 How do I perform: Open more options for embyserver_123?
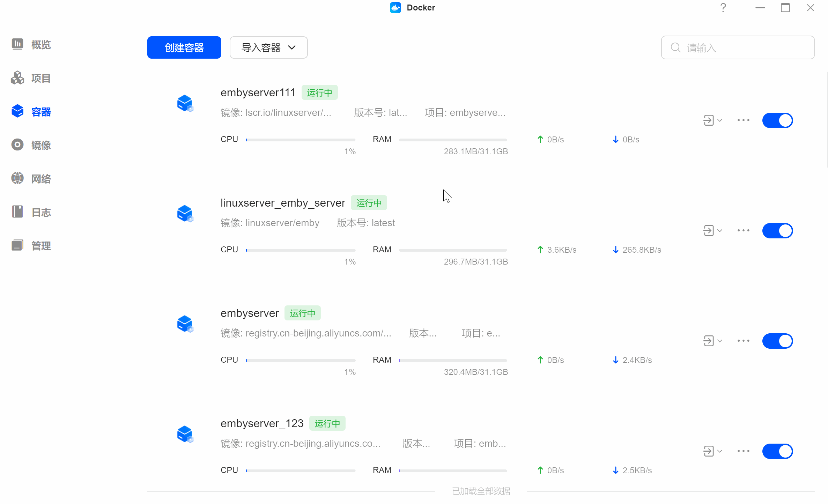point(744,451)
